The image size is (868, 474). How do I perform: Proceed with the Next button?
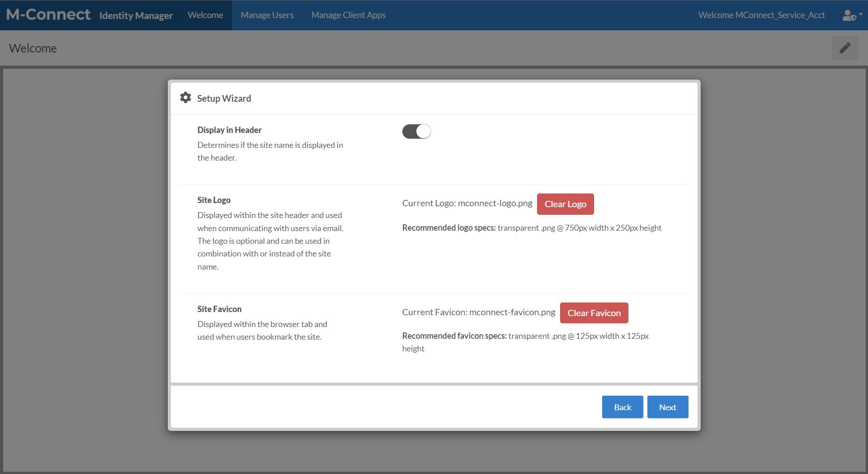pyautogui.click(x=667, y=407)
